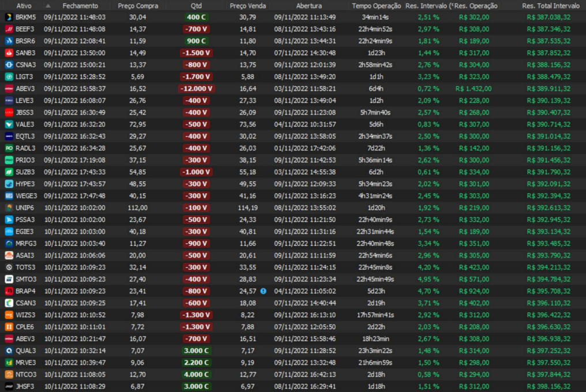Toggle sort arrow in the Fechamento column header
Image resolution: width=586 pixels, height=392 pixels.
click(48, 5)
